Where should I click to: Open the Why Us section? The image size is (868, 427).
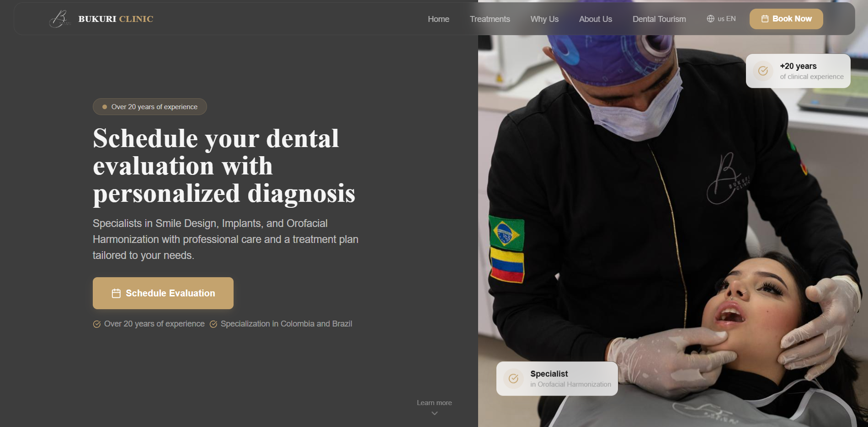point(544,19)
